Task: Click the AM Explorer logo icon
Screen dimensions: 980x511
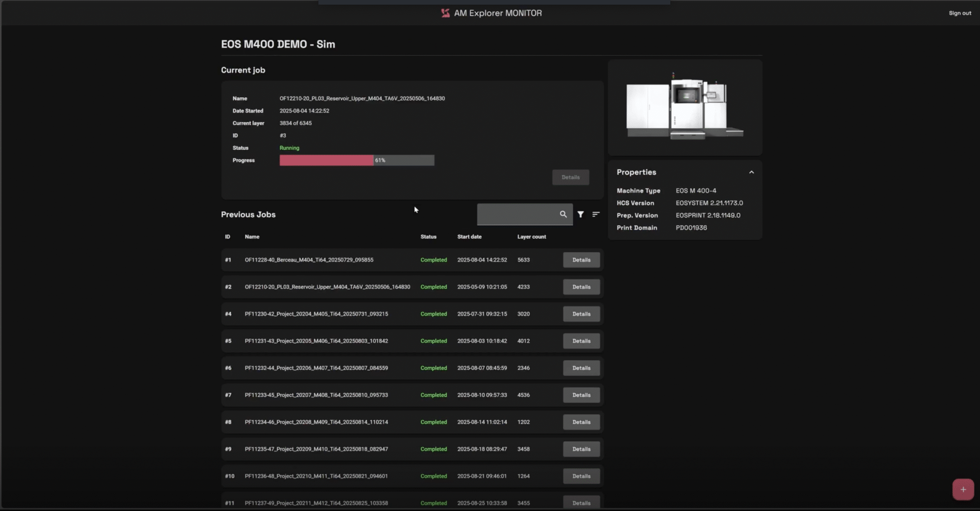Action: pos(445,13)
